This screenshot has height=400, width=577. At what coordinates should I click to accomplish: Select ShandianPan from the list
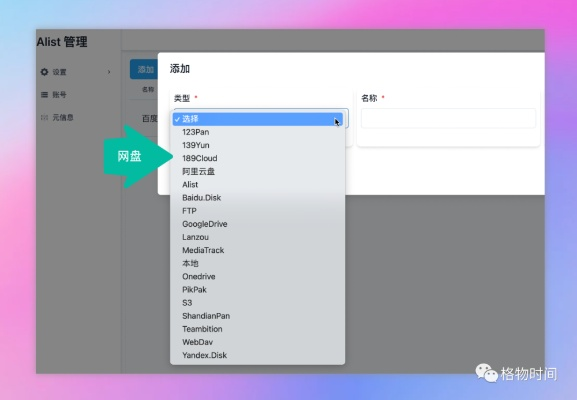pos(258,316)
